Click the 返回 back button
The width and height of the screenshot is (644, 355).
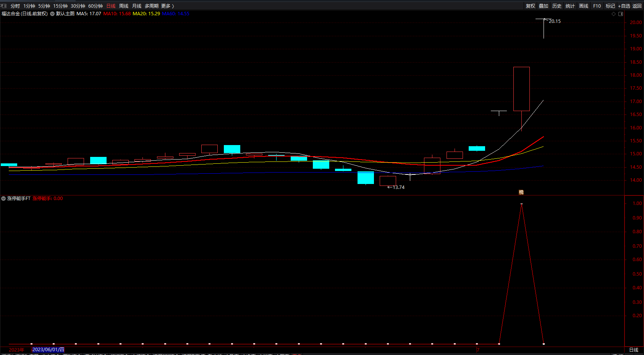[637, 6]
